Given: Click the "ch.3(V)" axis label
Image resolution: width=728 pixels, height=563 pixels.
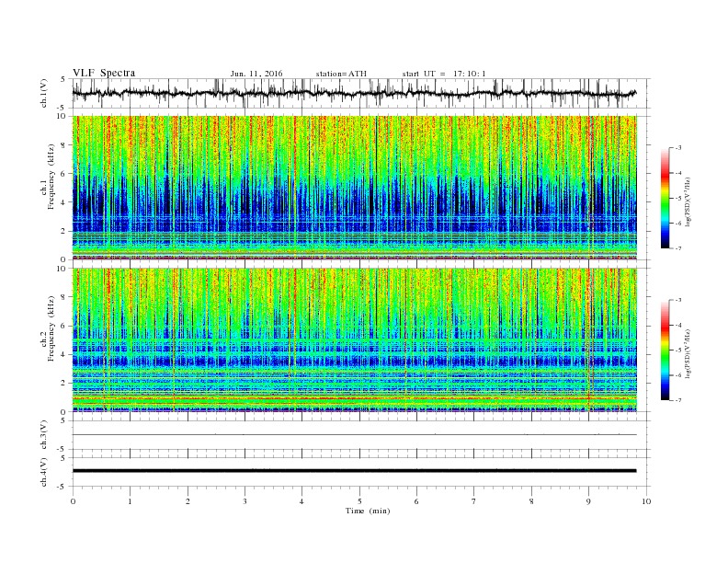Looking at the screenshot, I should (x=44, y=435).
